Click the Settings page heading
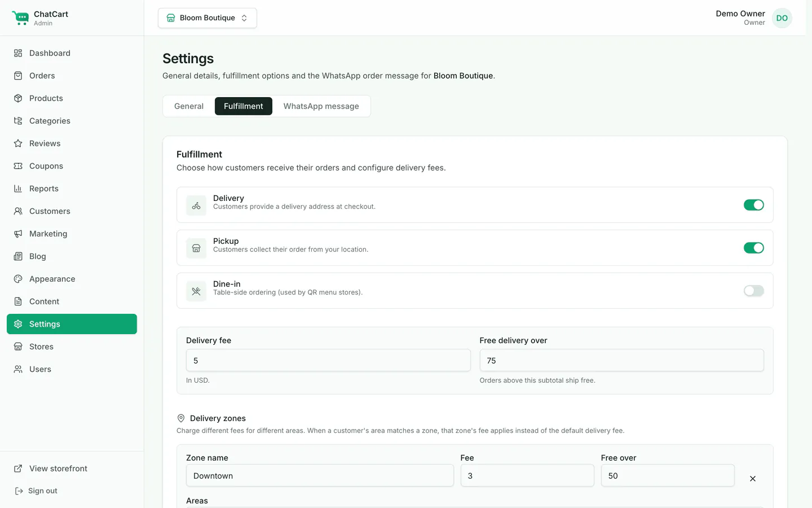Viewport: 812px width, 508px height. [188, 59]
